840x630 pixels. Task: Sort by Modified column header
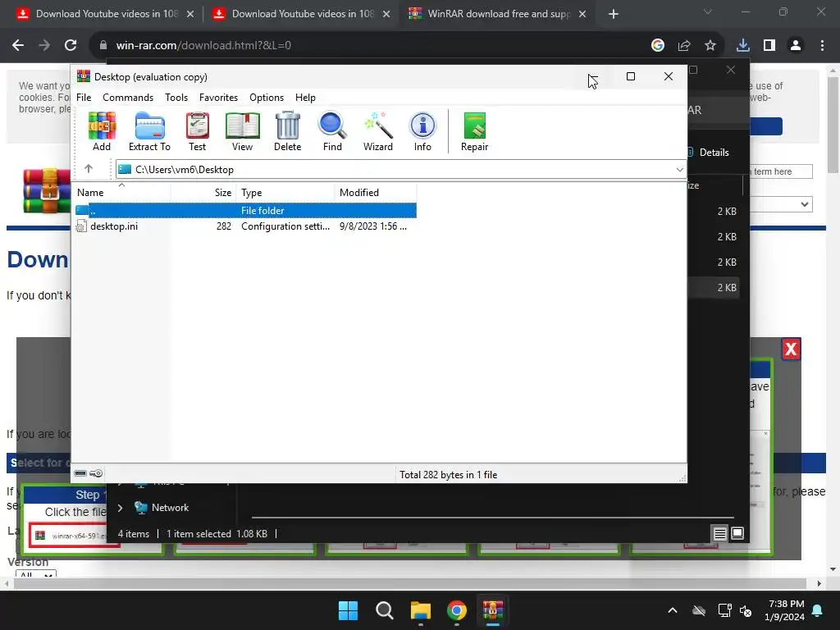[x=376, y=192]
